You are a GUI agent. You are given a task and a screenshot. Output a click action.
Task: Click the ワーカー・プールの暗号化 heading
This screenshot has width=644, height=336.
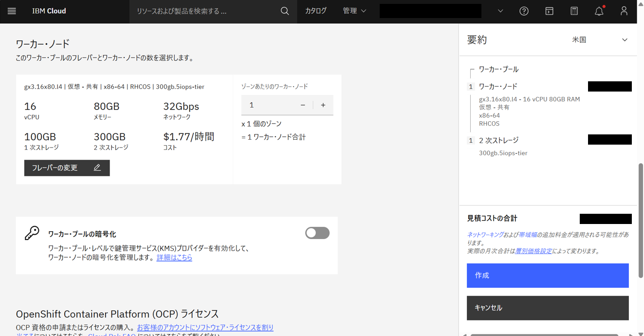pyautogui.click(x=82, y=234)
